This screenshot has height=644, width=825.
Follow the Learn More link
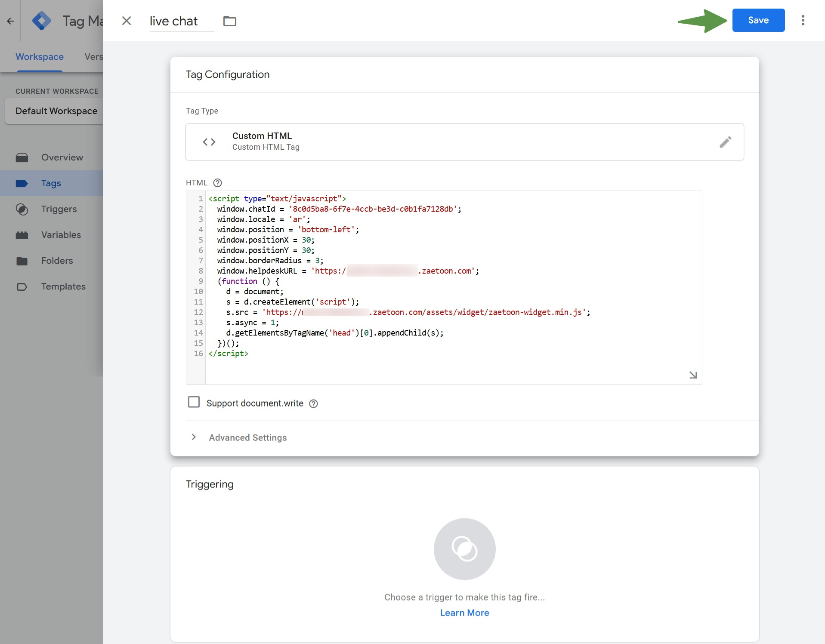[464, 613]
